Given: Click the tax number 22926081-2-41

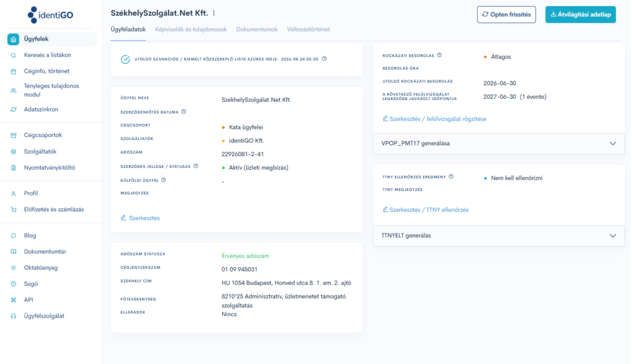Looking at the screenshot, I should (x=243, y=154).
